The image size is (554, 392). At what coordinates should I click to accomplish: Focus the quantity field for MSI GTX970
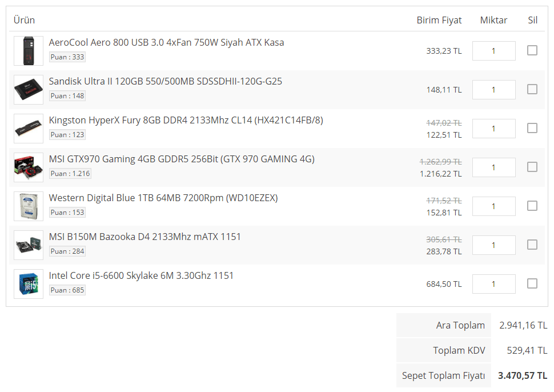pos(493,167)
